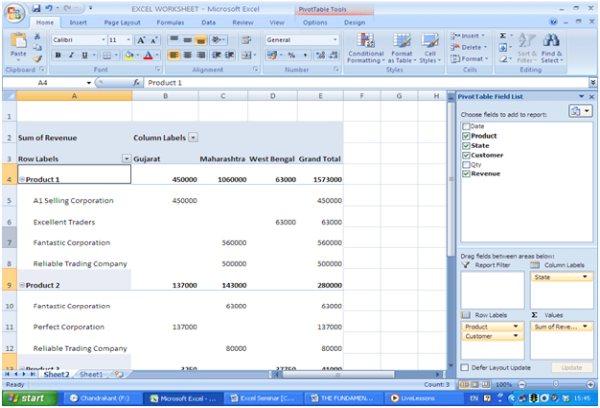Apply bold formatting to the cell
The height and width of the screenshot is (408, 600).
[x=57, y=55]
